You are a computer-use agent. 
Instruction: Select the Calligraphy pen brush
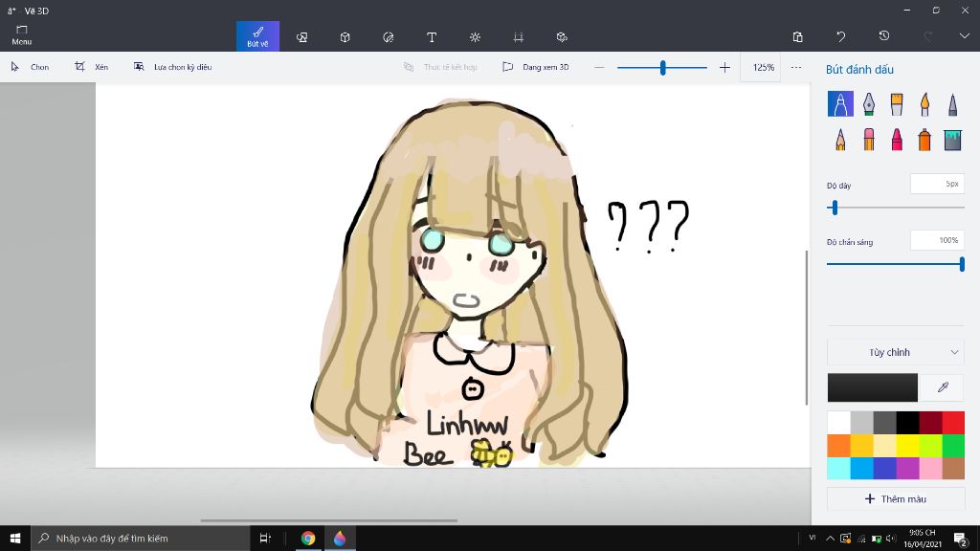click(x=869, y=103)
